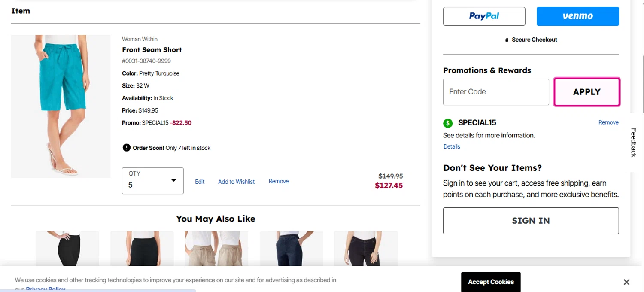Screen dimensions: 644x292
Task: Open the QTY quantity dropdown
Action: (152, 181)
